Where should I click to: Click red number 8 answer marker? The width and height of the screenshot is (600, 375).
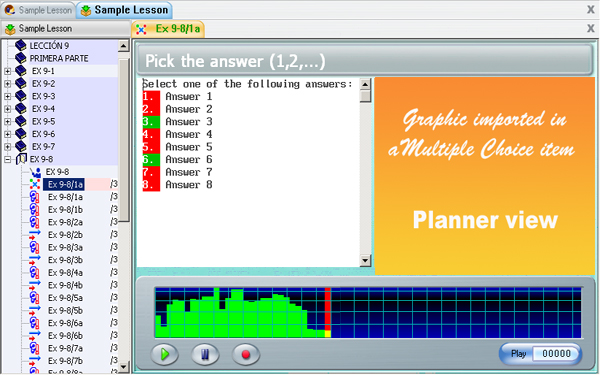(x=151, y=185)
